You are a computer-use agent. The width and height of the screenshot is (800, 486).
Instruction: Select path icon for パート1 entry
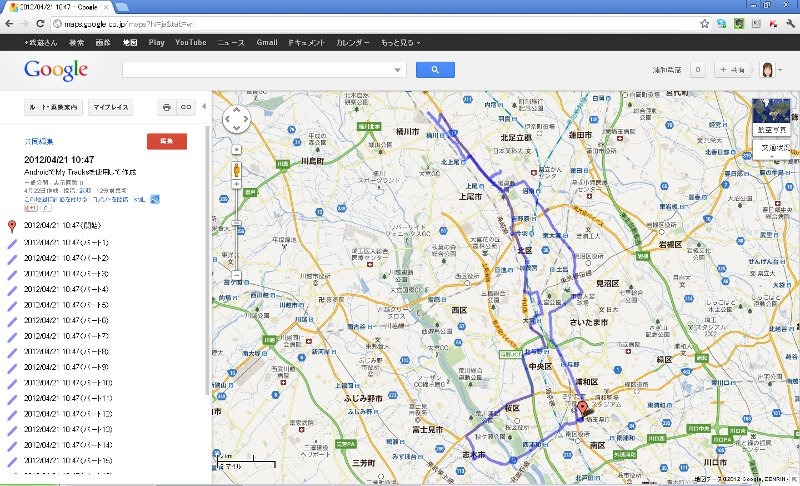12,243
